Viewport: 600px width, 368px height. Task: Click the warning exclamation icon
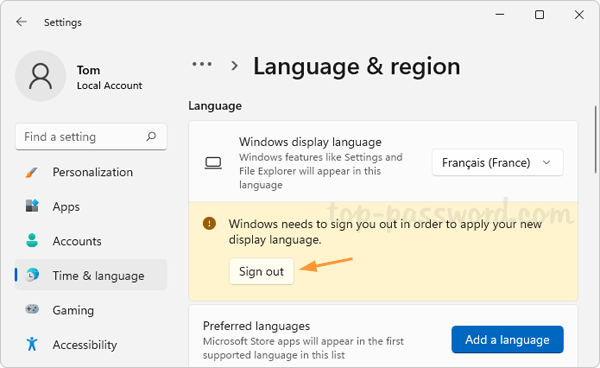(x=209, y=223)
